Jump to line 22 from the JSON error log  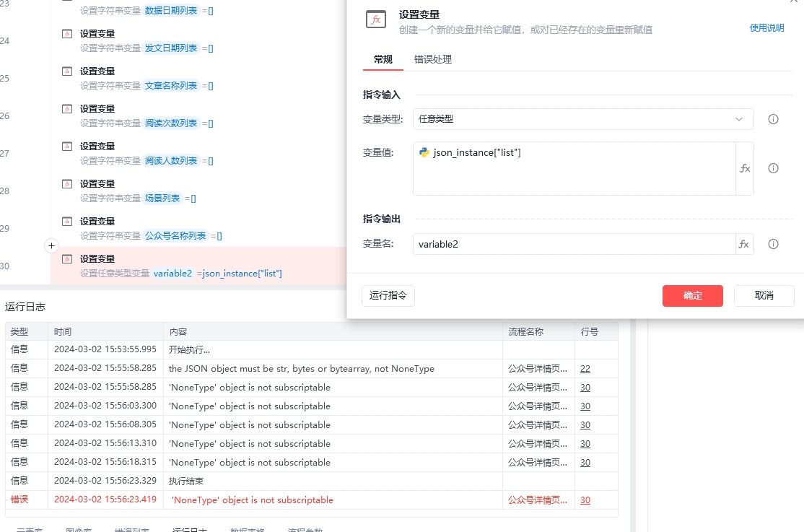(x=585, y=368)
